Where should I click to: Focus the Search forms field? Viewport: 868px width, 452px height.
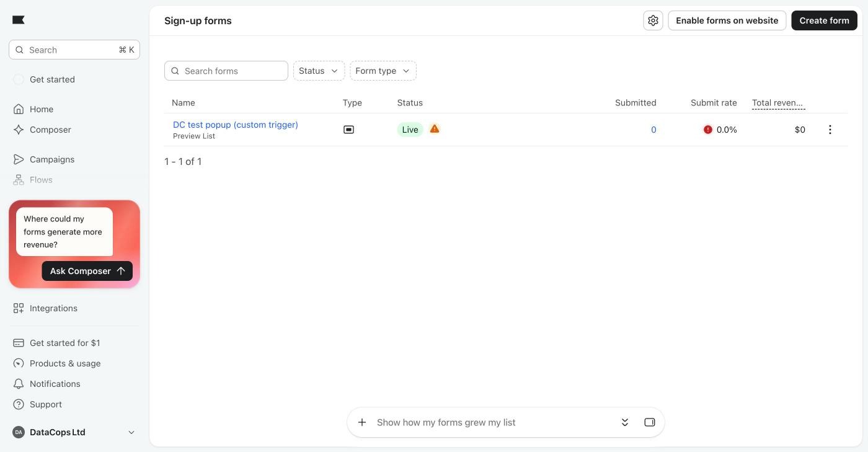tap(226, 71)
